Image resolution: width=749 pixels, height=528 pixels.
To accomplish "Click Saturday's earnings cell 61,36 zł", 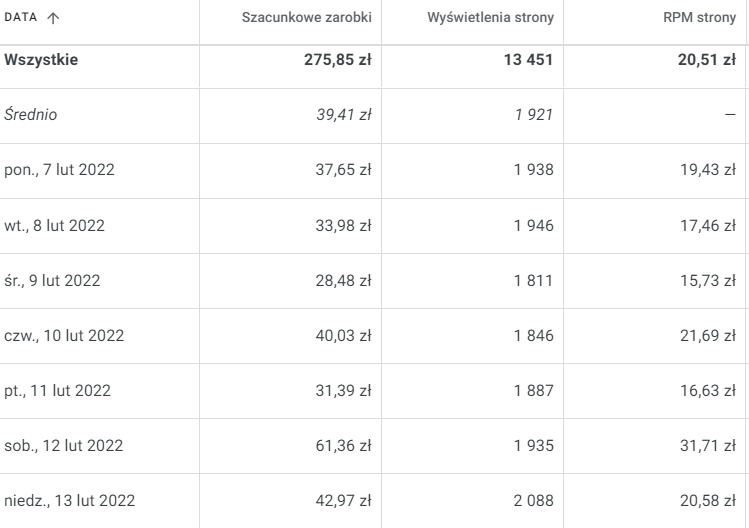I will (344, 445).
